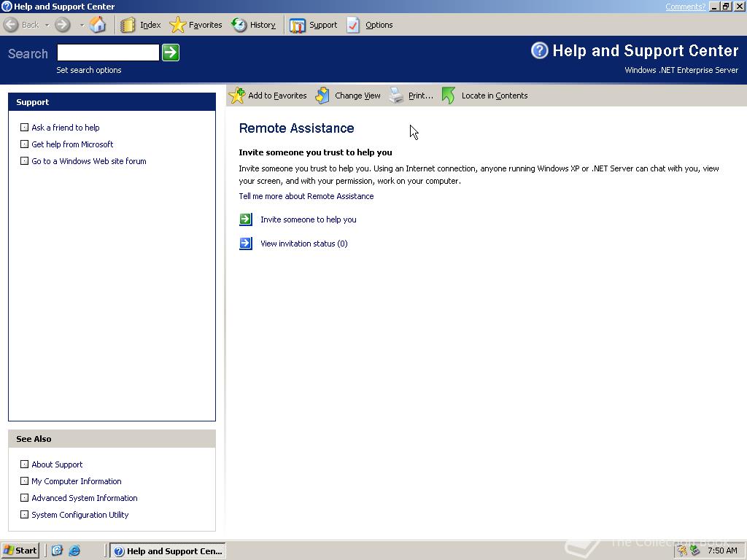Open the History toolbar label
Screen dimensions: 747x560
[263, 25]
